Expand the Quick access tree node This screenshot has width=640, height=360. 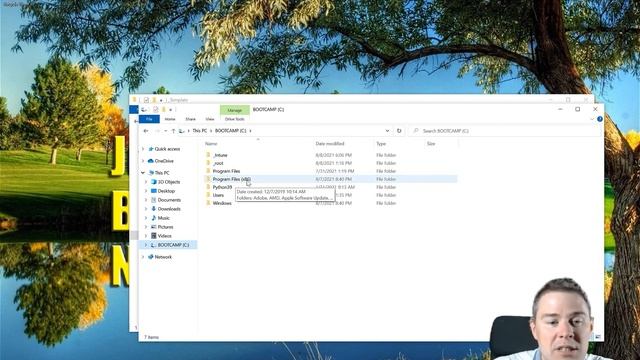coord(143,149)
